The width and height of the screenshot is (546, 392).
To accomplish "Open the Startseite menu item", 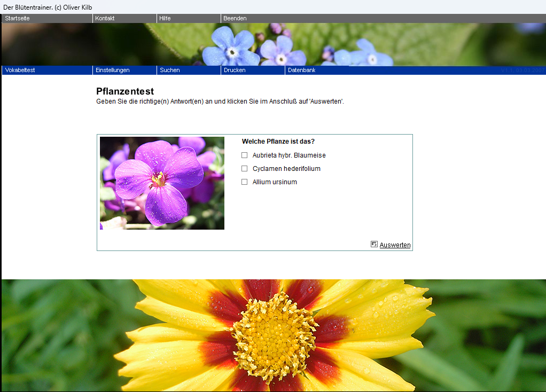I will point(19,18).
